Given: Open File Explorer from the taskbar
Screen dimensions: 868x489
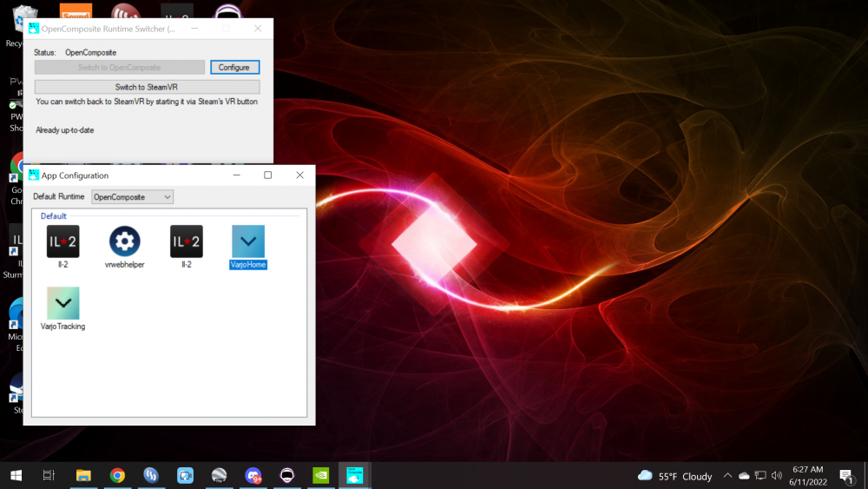Looking at the screenshot, I should [83, 475].
